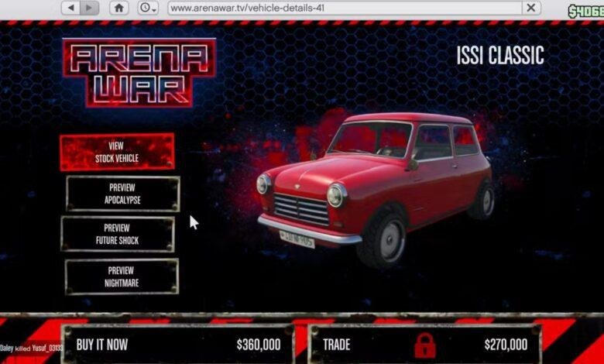
Task: Click the red Issi Classic car image
Action: click(x=376, y=190)
